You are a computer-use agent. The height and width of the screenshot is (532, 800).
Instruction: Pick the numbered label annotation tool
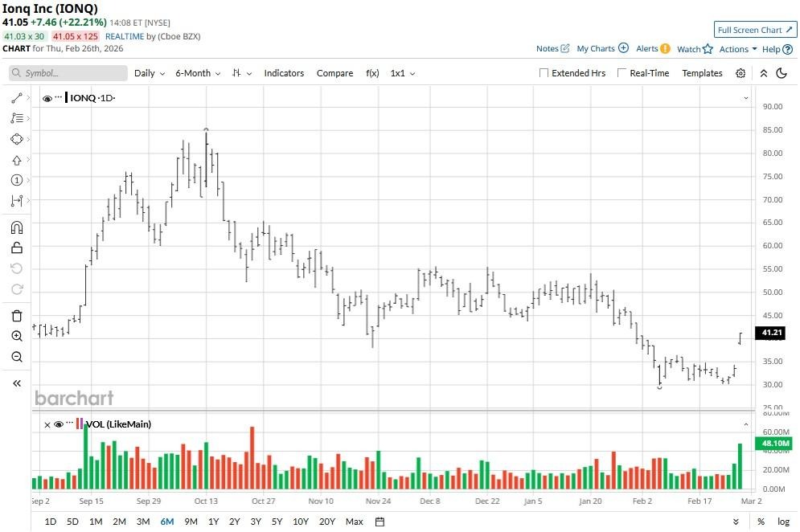tap(17, 180)
